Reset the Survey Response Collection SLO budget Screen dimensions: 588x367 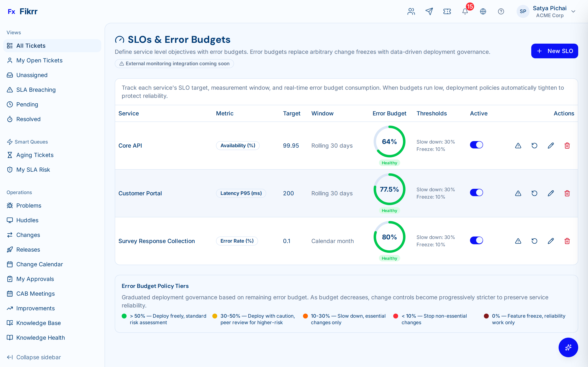534,241
